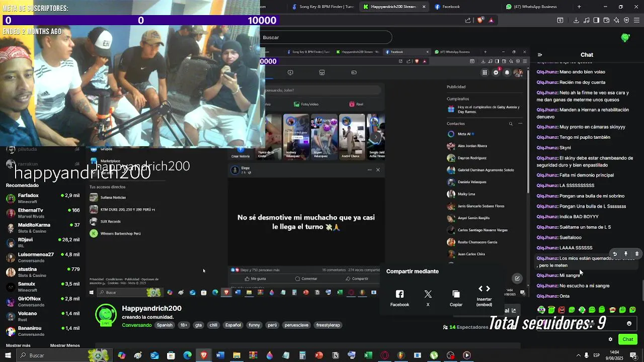This screenshot has height=362, width=644.
Task: Click the Brave Rewards triangle icon
Action: point(491,20)
